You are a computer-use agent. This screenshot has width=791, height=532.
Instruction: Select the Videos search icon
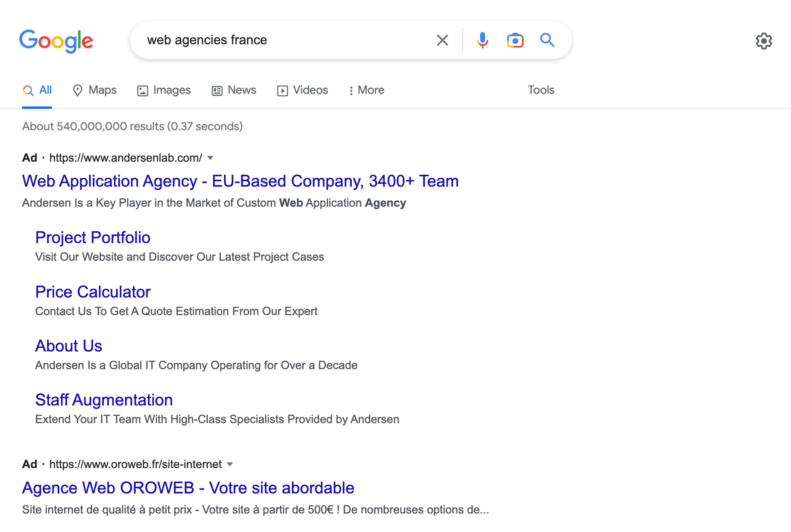click(x=302, y=90)
